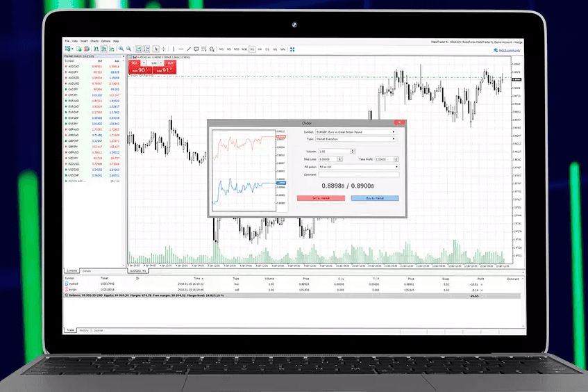Select EURGBP in Market Watch
This screenshot has height=392, width=588.
(x=93, y=118)
